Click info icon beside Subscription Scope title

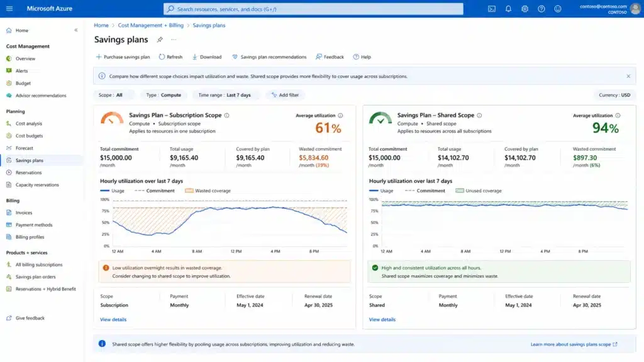(226, 116)
